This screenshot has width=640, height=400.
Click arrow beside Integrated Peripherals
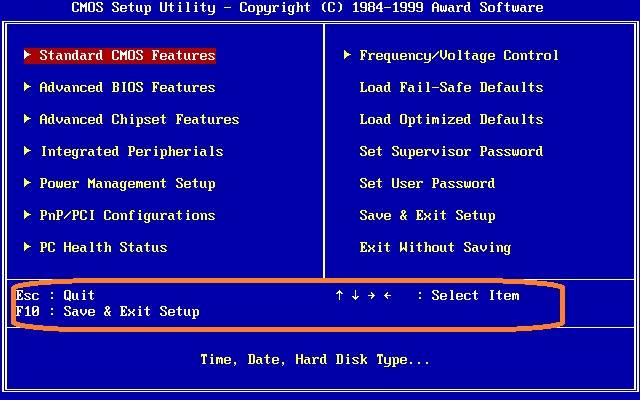27,151
